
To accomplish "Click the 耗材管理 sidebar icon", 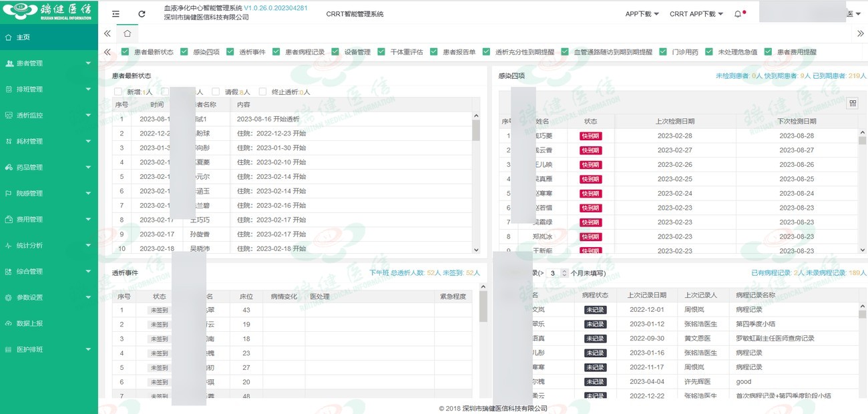I will point(9,142).
